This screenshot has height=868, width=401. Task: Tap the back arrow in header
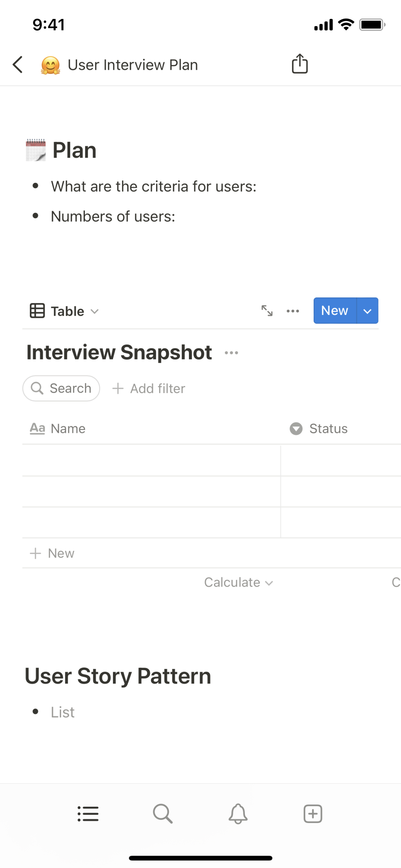[18, 64]
